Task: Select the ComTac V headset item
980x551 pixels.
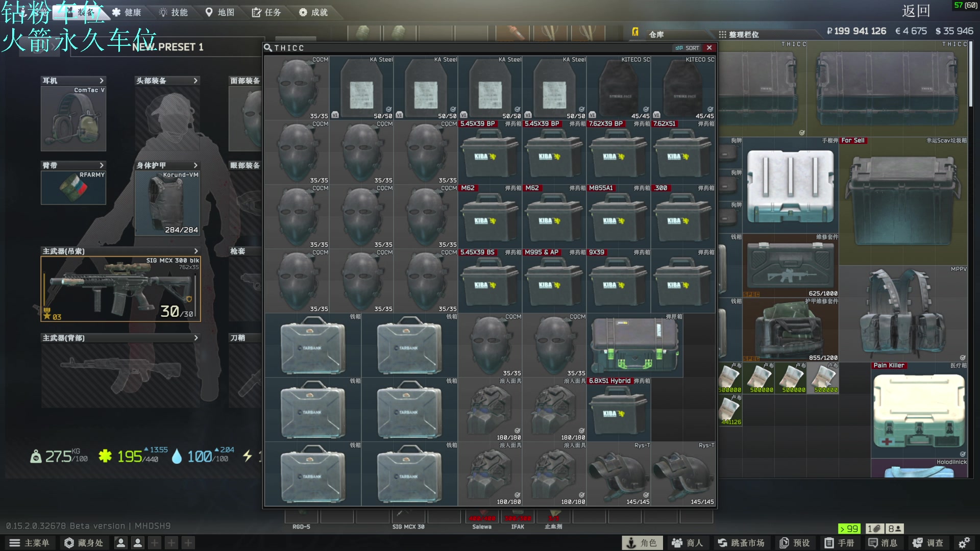Action: pos(73,118)
